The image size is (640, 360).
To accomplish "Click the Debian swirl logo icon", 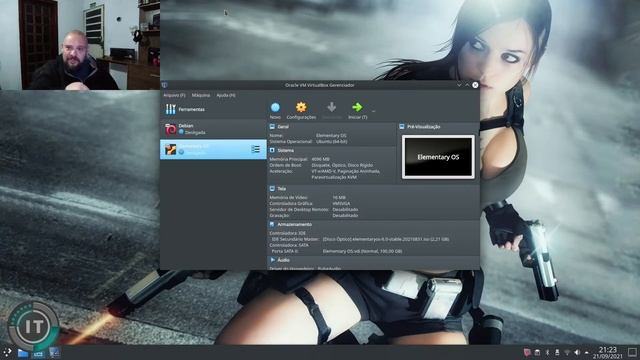I will pyautogui.click(x=171, y=129).
